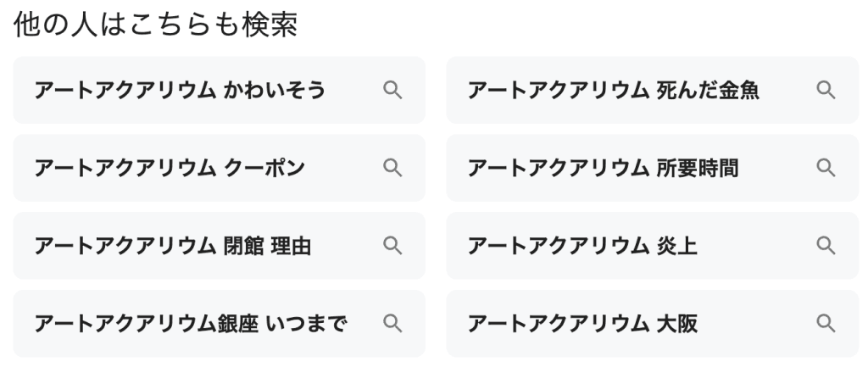Click the 所要時間 keyword text

click(x=697, y=168)
